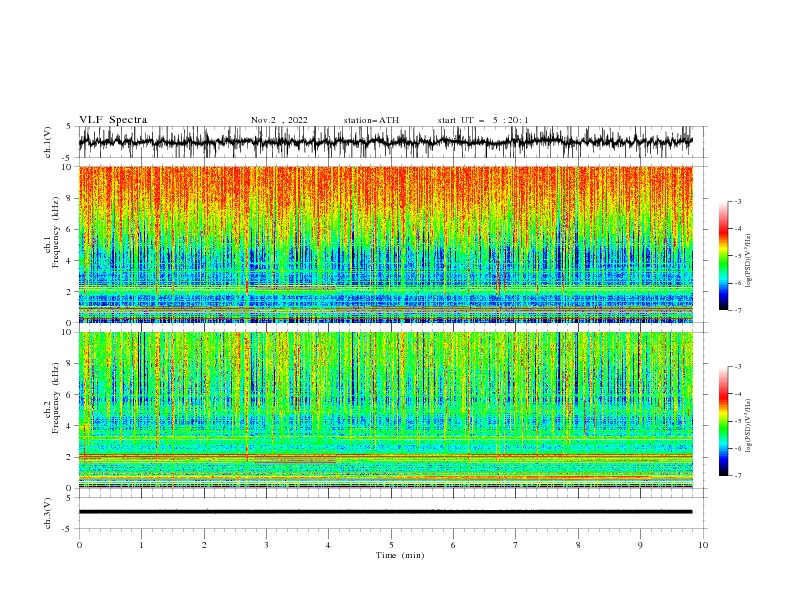Click the '8' frequency tick on ch.1 spectrogram
The height and width of the screenshot is (612, 792).
click(71, 198)
